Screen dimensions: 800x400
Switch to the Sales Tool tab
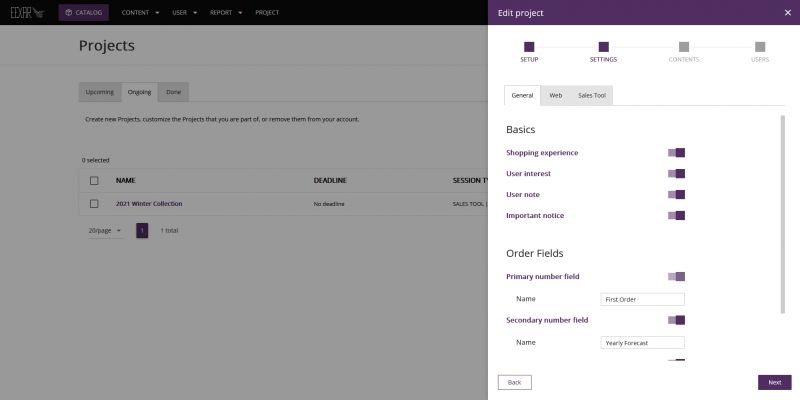[591, 95]
